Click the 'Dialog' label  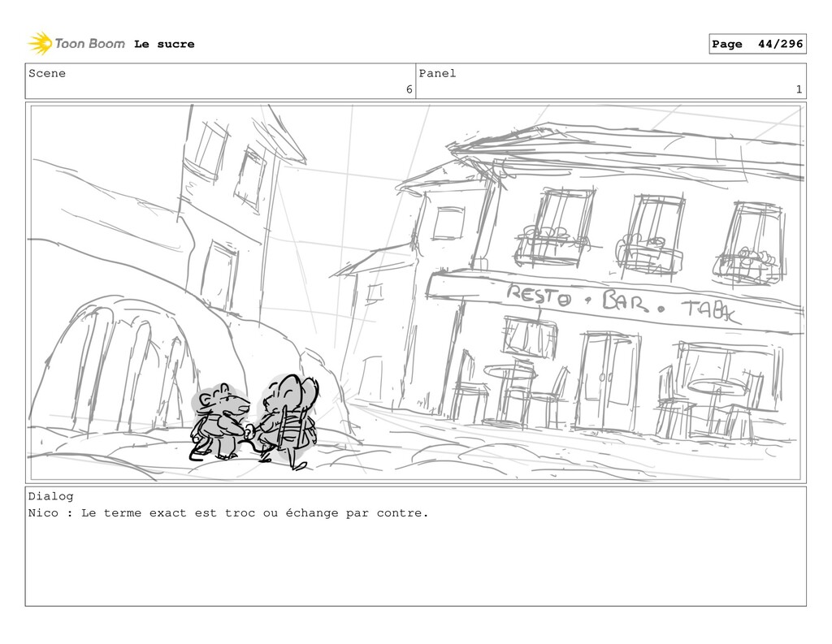(x=51, y=496)
